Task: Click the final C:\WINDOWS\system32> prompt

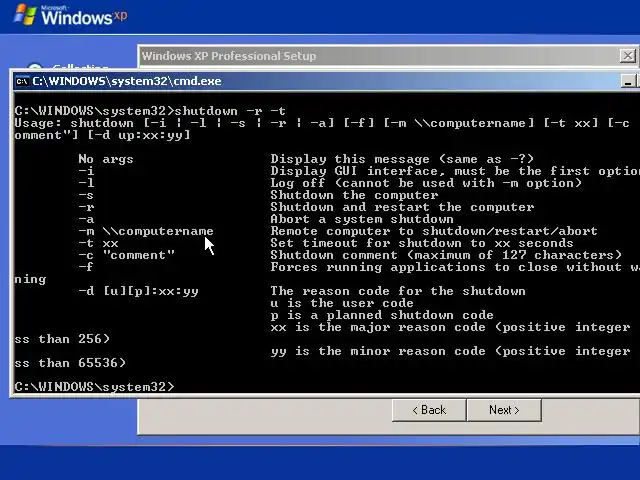Action: coord(94,387)
